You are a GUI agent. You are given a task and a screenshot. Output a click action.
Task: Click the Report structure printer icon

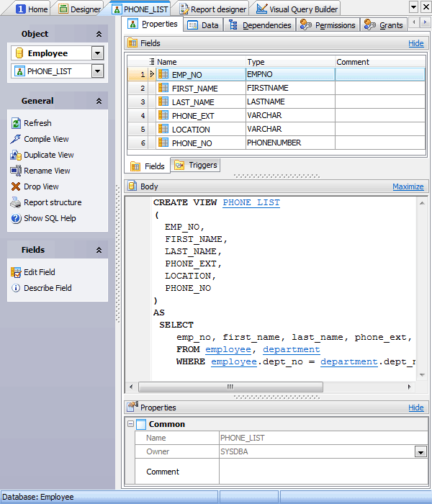pos(17,202)
